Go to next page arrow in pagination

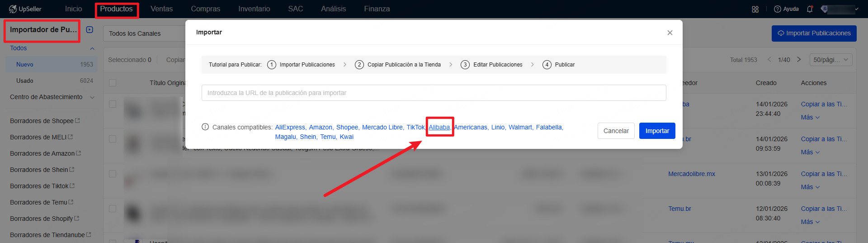point(799,60)
